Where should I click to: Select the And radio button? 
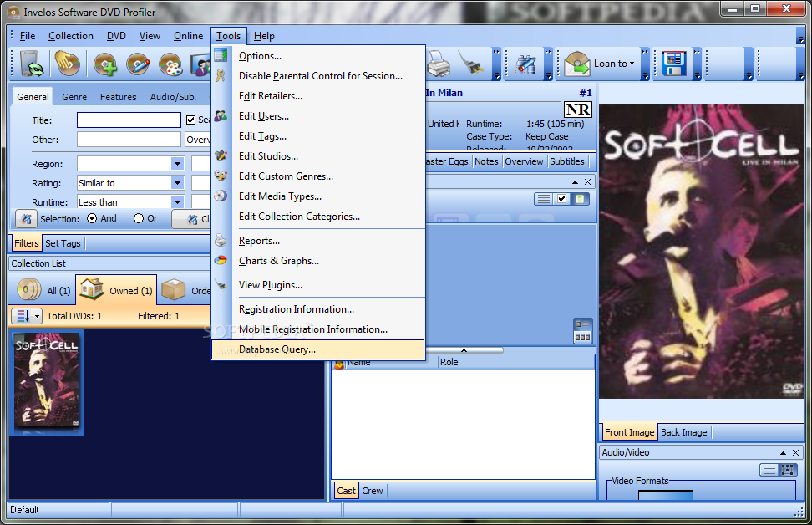point(92,218)
